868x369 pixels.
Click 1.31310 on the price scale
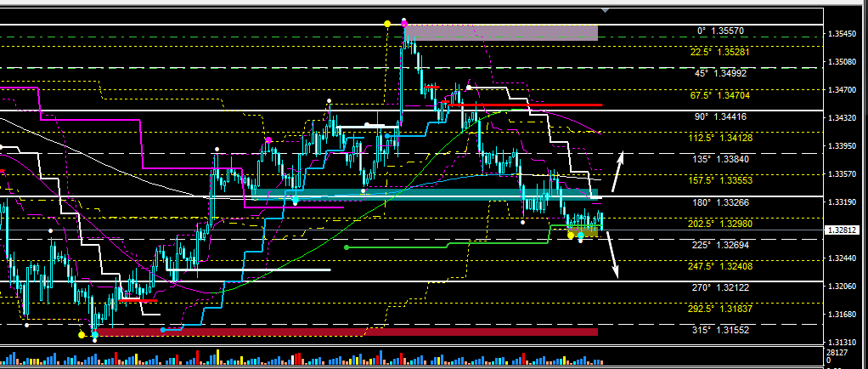pos(842,342)
